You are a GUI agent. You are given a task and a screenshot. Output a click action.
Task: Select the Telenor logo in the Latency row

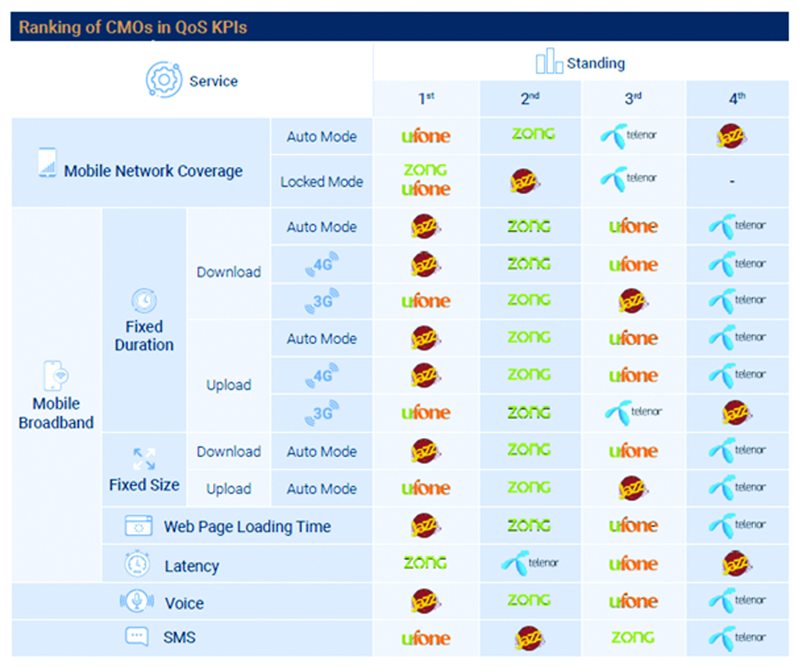click(x=530, y=563)
